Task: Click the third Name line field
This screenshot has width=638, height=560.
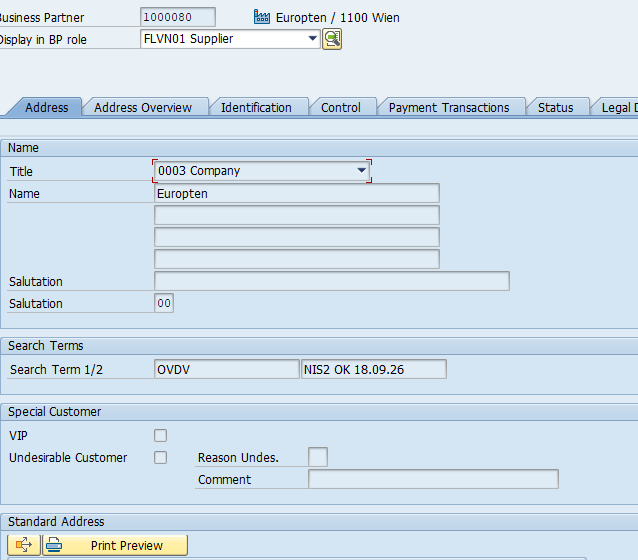Action: click(x=297, y=237)
